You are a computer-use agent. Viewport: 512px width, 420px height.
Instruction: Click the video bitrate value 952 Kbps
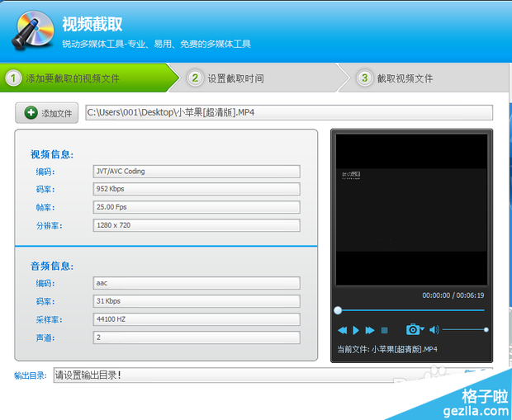click(197, 189)
